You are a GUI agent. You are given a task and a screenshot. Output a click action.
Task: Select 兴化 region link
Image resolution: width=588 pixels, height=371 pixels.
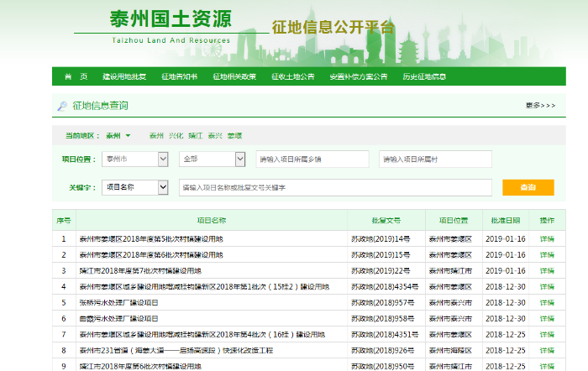point(176,135)
